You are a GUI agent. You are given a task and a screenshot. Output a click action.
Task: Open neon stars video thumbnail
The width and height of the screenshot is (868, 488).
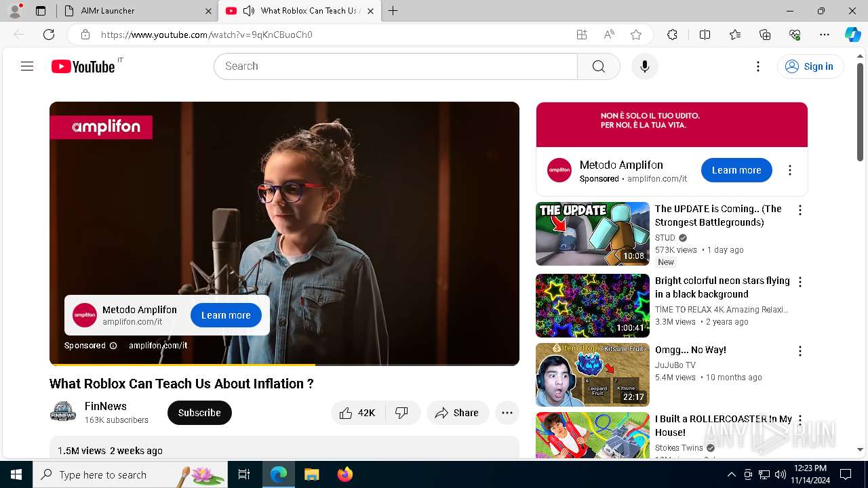coord(593,306)
